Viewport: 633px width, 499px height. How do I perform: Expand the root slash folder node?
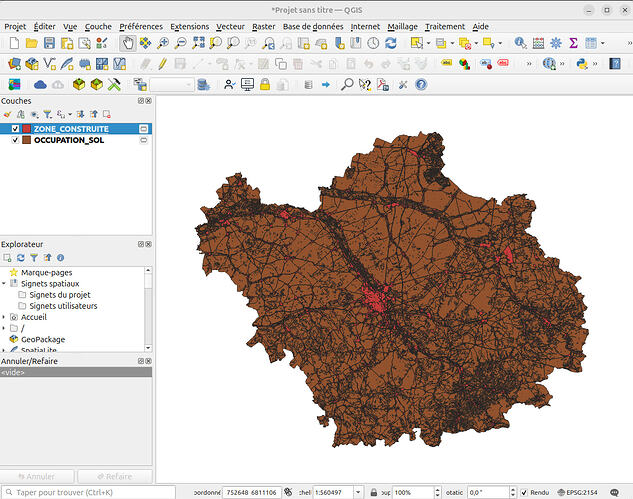tap(4, 328)
